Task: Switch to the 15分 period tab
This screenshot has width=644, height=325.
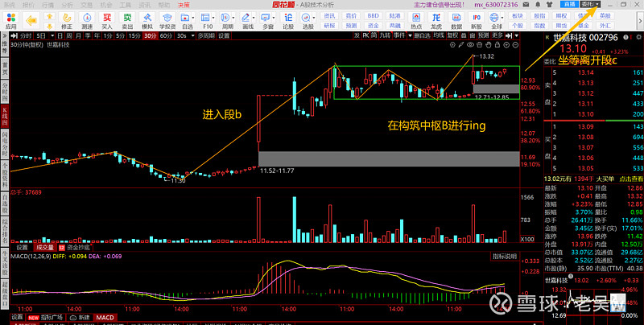Action: 134,35
